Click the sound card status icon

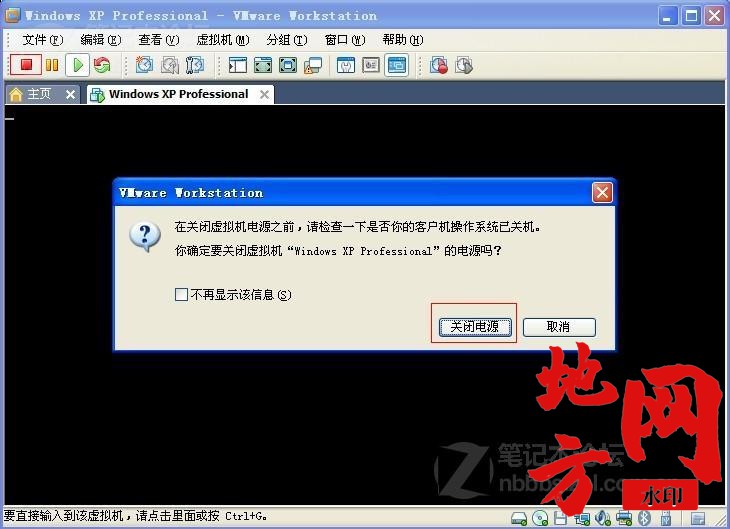603,518
